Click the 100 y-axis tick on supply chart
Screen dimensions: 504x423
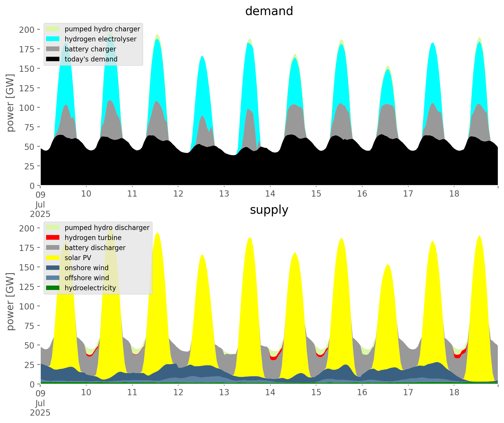[x=27, y=306]
